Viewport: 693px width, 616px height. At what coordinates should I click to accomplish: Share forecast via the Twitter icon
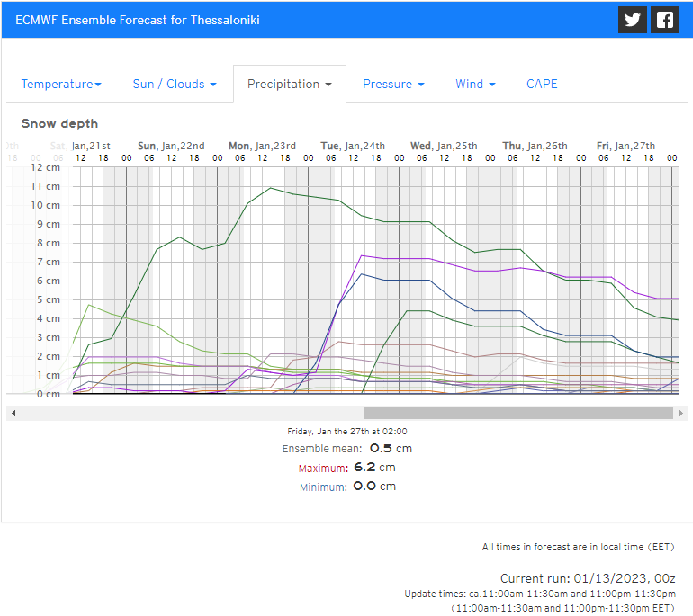coord(633,20)
